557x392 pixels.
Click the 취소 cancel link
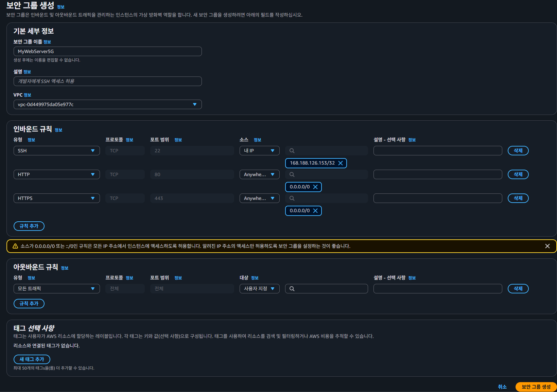click(x=502, y=387)
